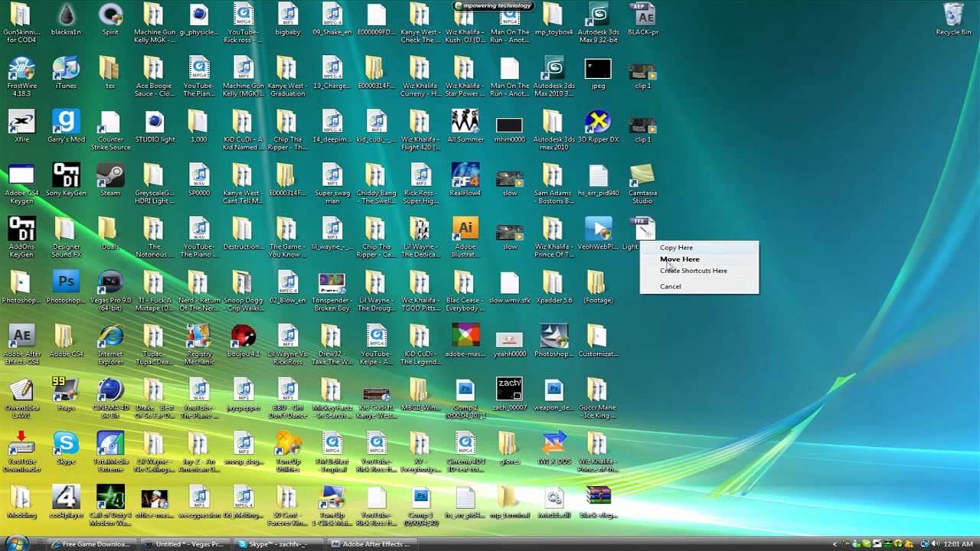Image resolution: width=980 pixels, height=551 pixels.
Task: Show hidden system tray icons arrow
Action: [x=835, y=544]
